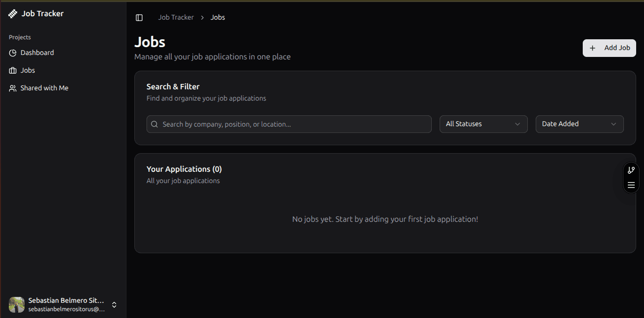This screenshot has width=644, height=318.
Task: Navigate to Dashboard in the sidebar
Action: tap(37, 53)
